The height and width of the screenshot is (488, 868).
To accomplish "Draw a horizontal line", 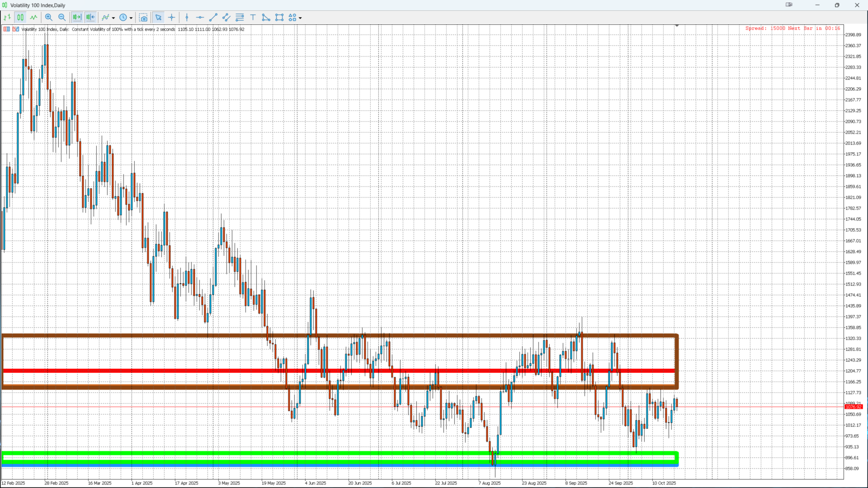I will [x=200, y=18].
